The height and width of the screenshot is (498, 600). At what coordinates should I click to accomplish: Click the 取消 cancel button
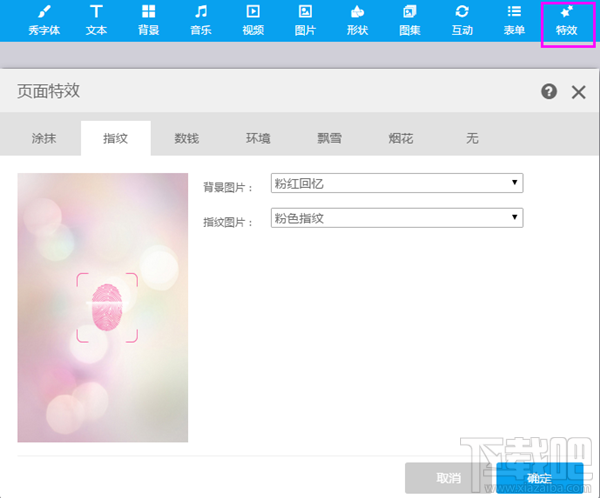(449, 478)
